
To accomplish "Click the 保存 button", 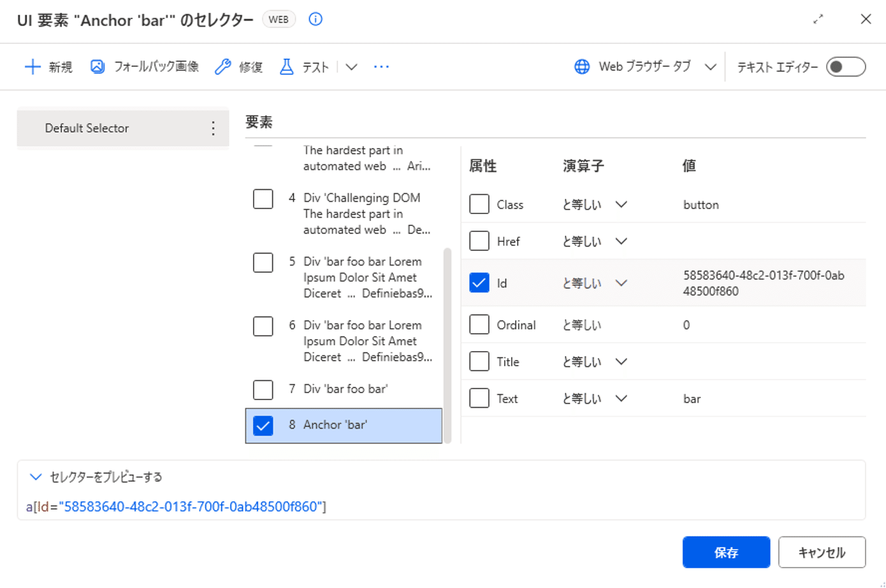I will click(726, 552).
